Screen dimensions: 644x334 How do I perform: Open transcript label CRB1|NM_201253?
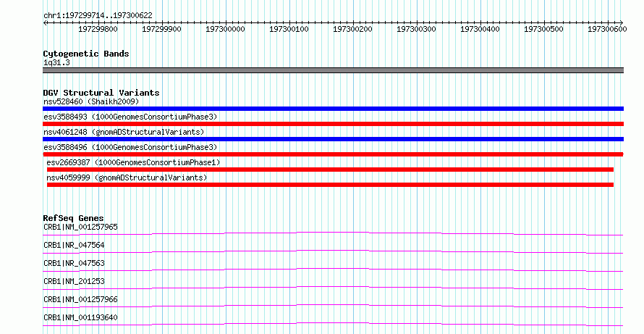74,282
